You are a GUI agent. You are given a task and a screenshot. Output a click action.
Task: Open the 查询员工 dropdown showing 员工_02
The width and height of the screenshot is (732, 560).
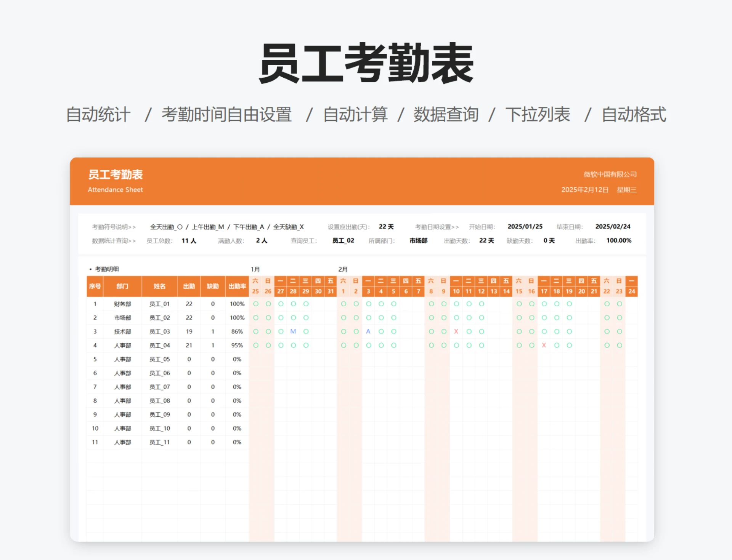tap(343, 240)
